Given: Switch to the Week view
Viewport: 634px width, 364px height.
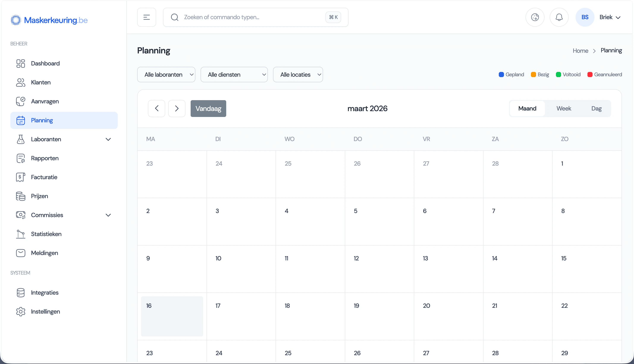Looking at the screenshot, I should pyautogui.click(x=564, y=108).
